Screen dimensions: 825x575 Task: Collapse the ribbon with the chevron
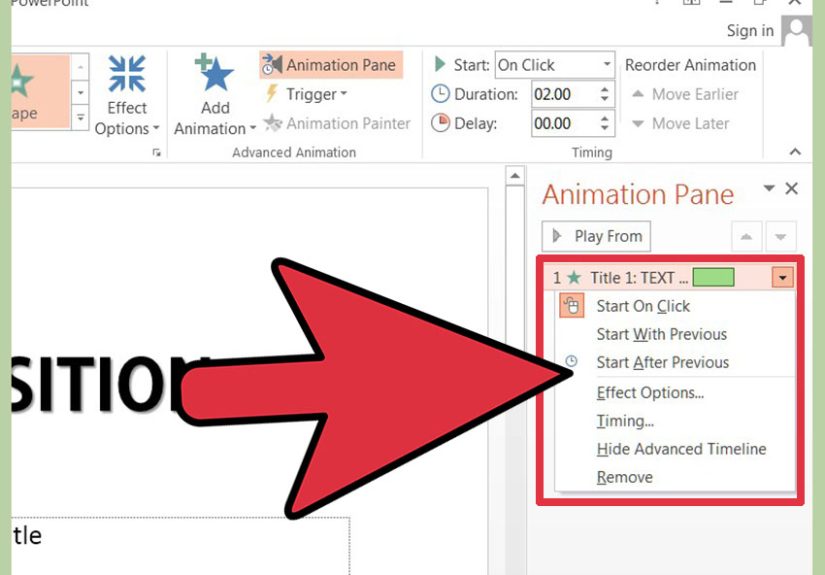795,152
